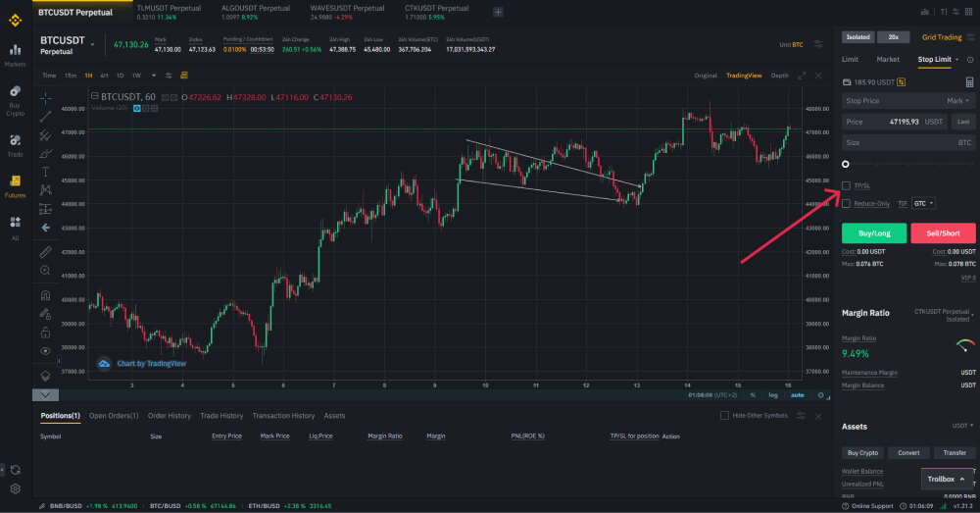Open the Open Orders(1) tab
The image size is (980, 513).
point(114,416)
